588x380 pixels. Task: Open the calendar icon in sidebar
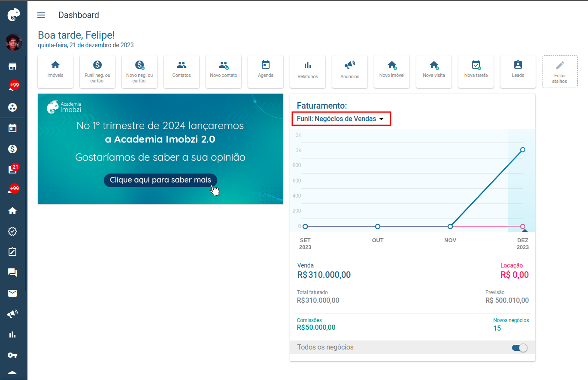[12, 128]
